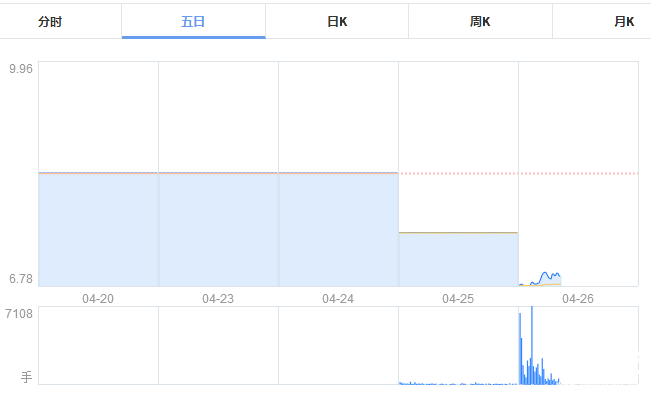The height and width of the screenshot is (393, 651).
Task: Click the 04-20 shaded price area
Action: pos(98,229)
